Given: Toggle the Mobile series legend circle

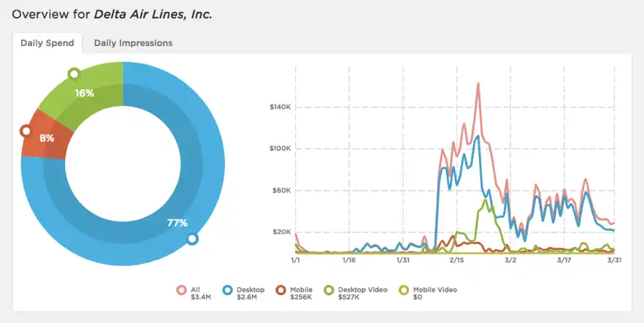Looking at the screenshot, I should click(x=281, y=290).
